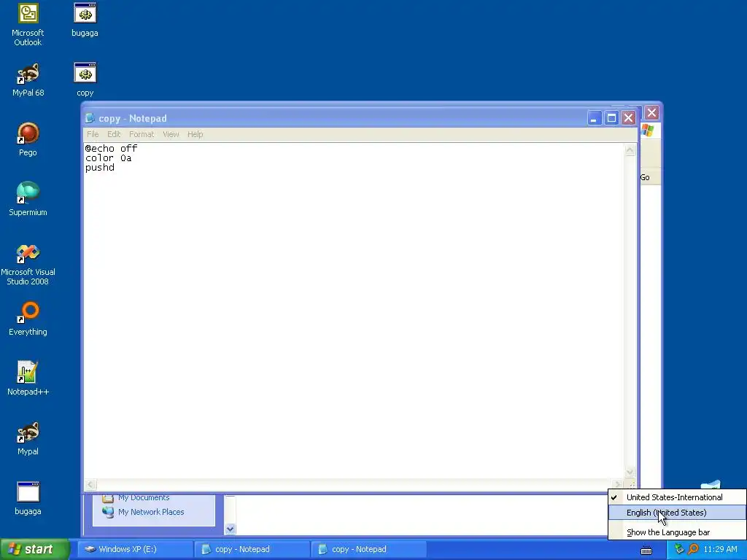
Task: Select the MyPal 68 desktop shortcut
Action: click(x=28, y=80)
